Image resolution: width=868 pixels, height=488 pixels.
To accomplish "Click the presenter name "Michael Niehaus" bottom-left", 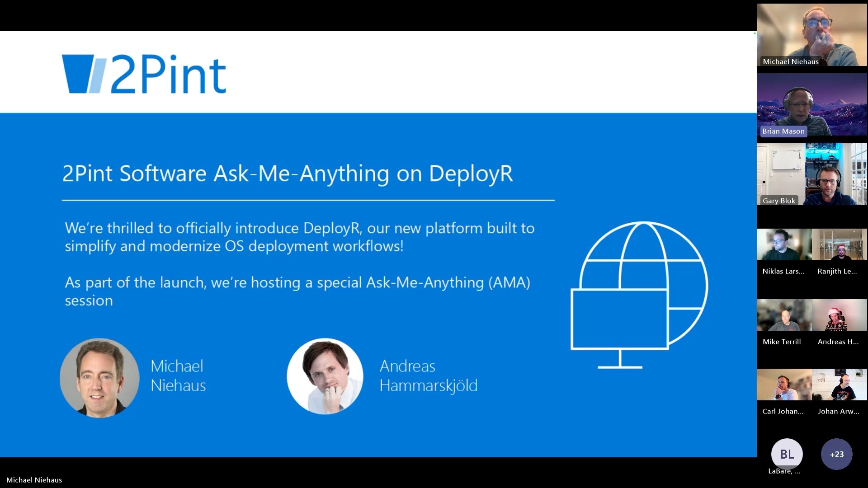I will pos(35,480).
